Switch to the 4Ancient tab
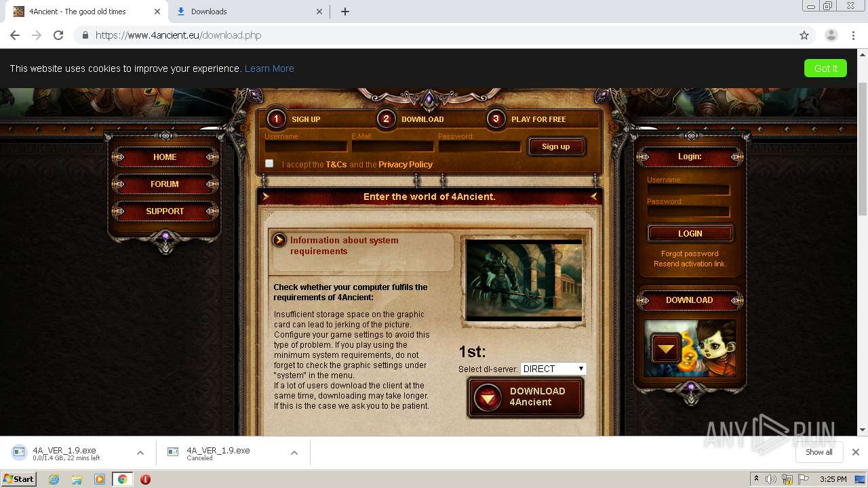Viewport: 868px width, 488px height. pyautogui.click(x=87, y=12)
